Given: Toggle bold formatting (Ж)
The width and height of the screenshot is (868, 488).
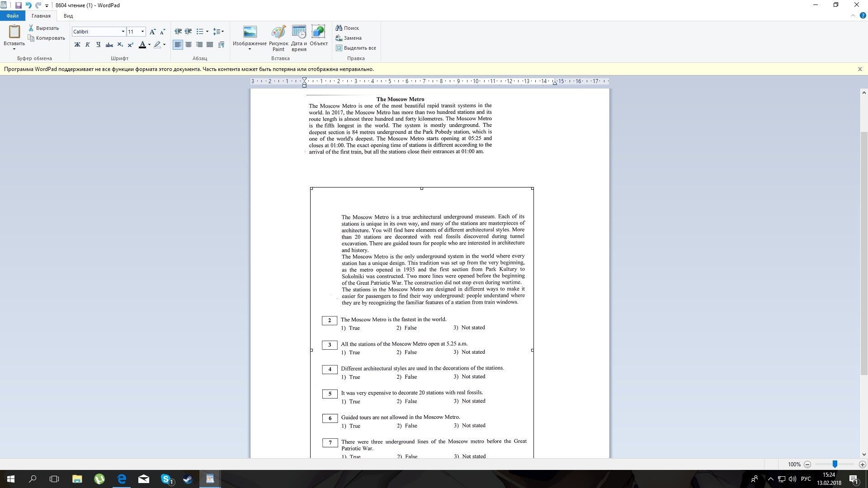Looking at the screenshot, I should [x=77, y=44].
